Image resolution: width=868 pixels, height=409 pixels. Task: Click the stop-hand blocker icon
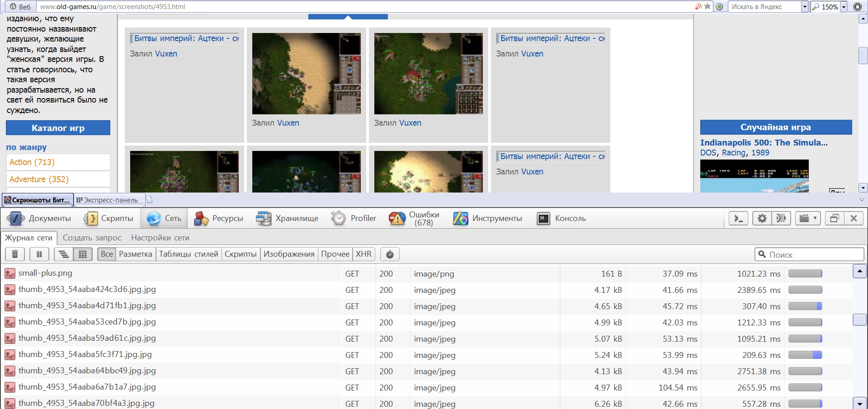857,7
